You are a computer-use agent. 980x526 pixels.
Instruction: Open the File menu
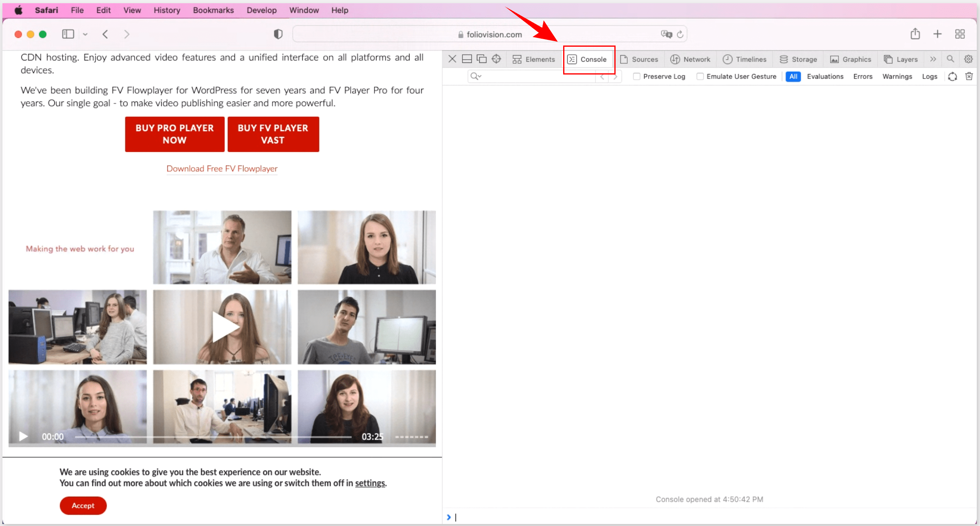pyautogui.click(x=77, y=10)
